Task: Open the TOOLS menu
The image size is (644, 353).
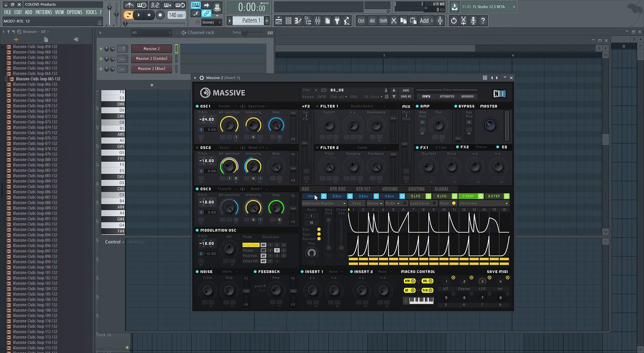Action: [x=91, y=12]
